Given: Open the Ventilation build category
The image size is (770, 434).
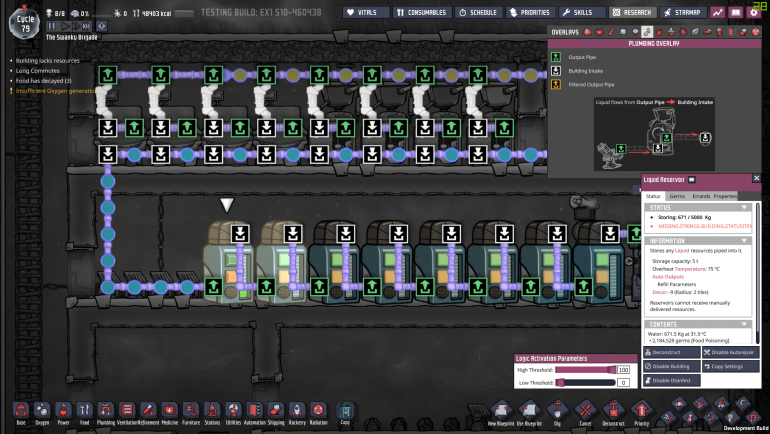Looking at the screenshot, I should click(x=127, y=413).
